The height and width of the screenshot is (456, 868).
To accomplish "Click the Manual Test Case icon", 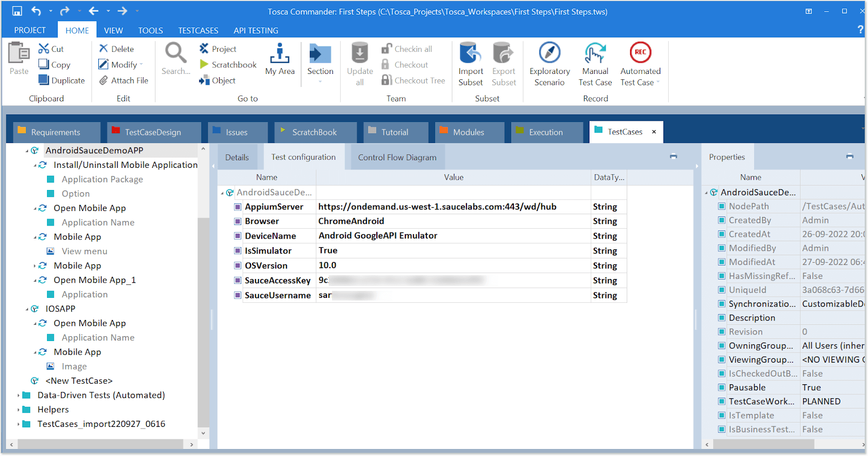I will coord(595,53).
